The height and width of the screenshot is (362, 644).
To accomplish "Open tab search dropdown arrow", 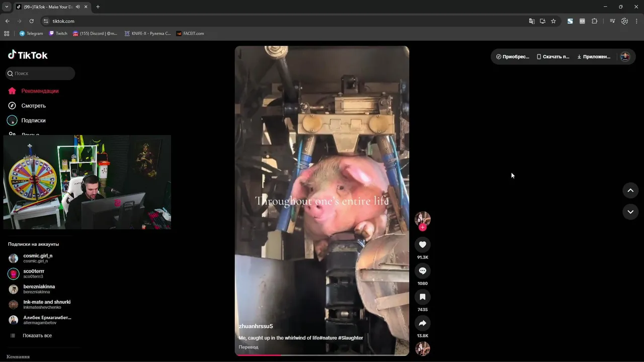I will 7,7.
